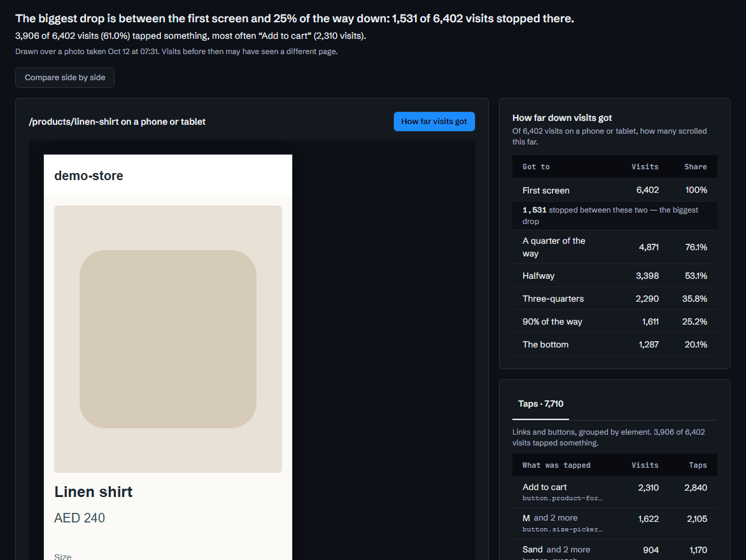Select the A quarter of the way row
This screenshot has height=560, width=746.
click(x=615, y=247)
